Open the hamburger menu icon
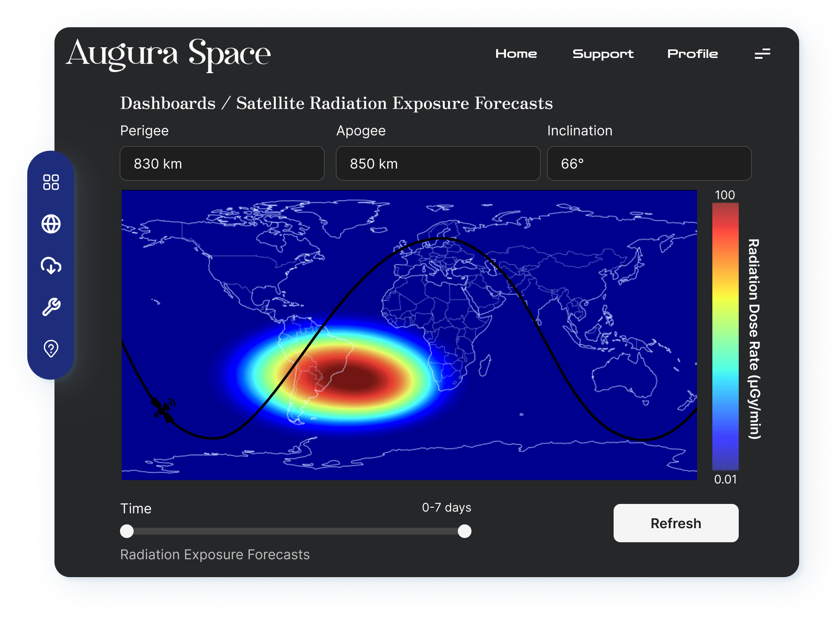This screenshot has width=840, height=618. tap(762, 54)
